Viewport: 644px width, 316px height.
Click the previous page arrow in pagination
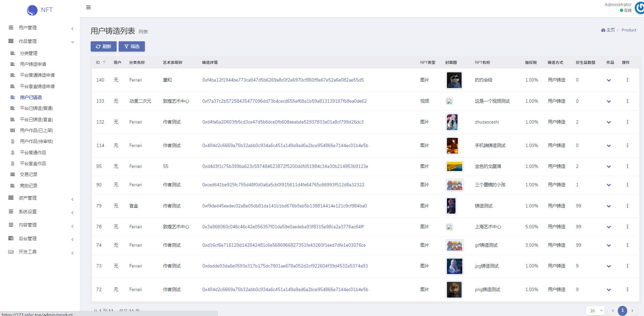[613, 311]
